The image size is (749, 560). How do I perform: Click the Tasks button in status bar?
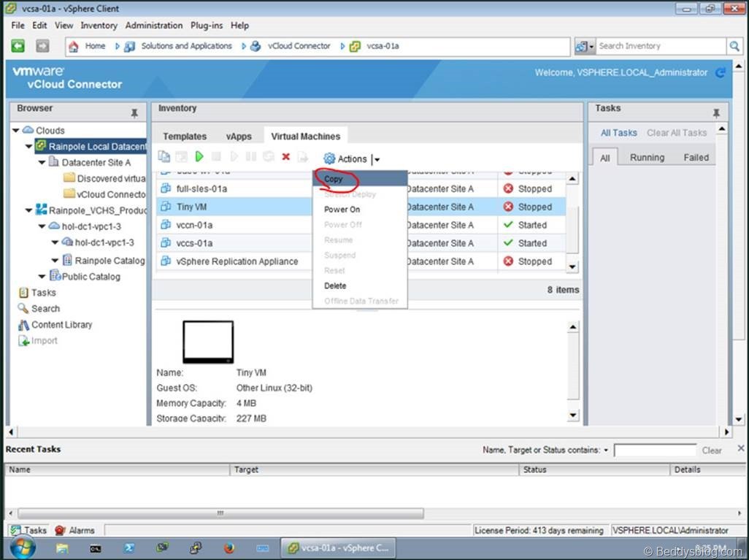tap(28, 530)
